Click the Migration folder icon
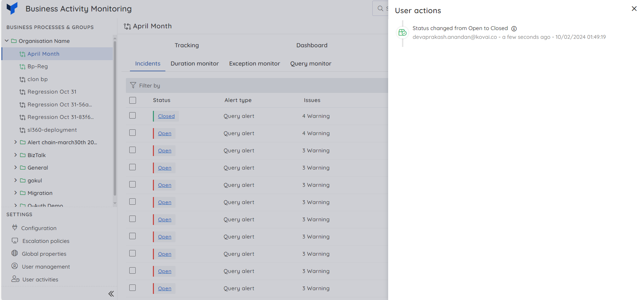The width and height of the screenshot is (644, 300). click(x=23, y=193)
